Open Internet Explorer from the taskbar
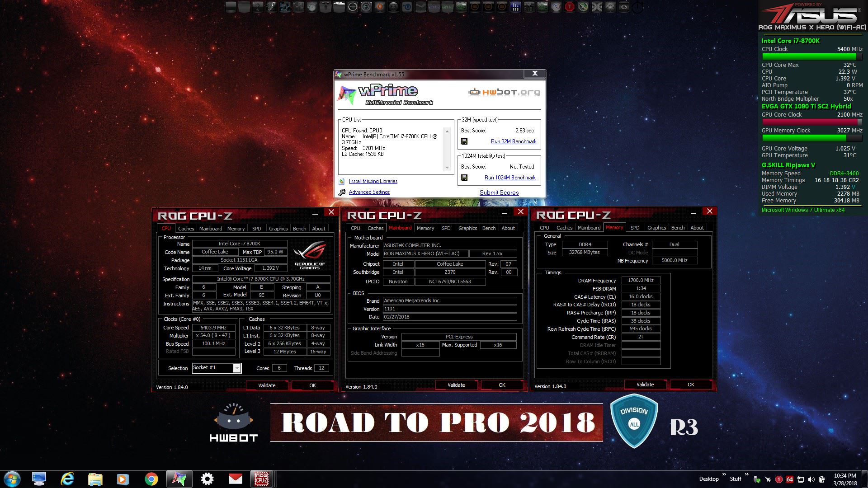This screenshot has width=868, height=488. (x=67, y=479)
